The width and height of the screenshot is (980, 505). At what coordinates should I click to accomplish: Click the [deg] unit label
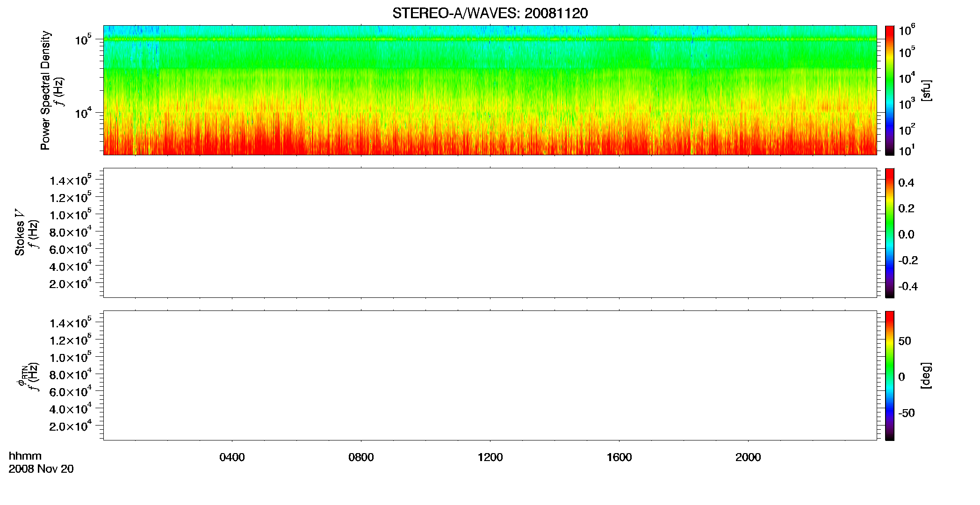pos(926,375)
